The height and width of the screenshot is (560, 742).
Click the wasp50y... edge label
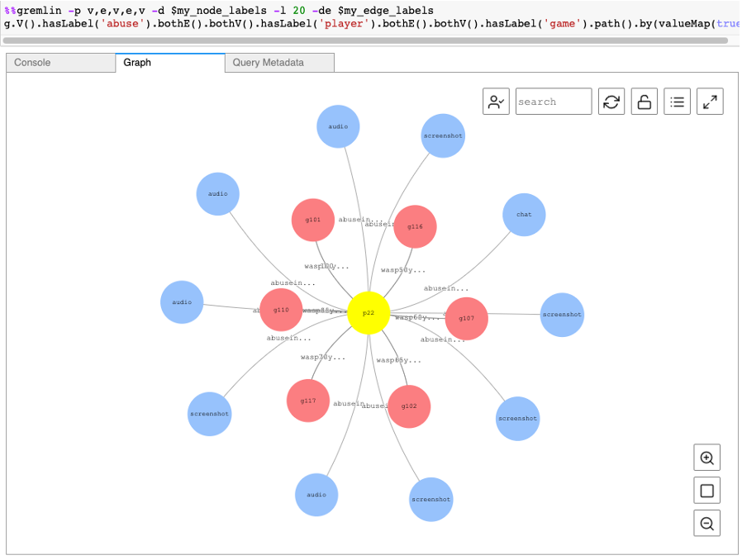[x=403, y=270]
